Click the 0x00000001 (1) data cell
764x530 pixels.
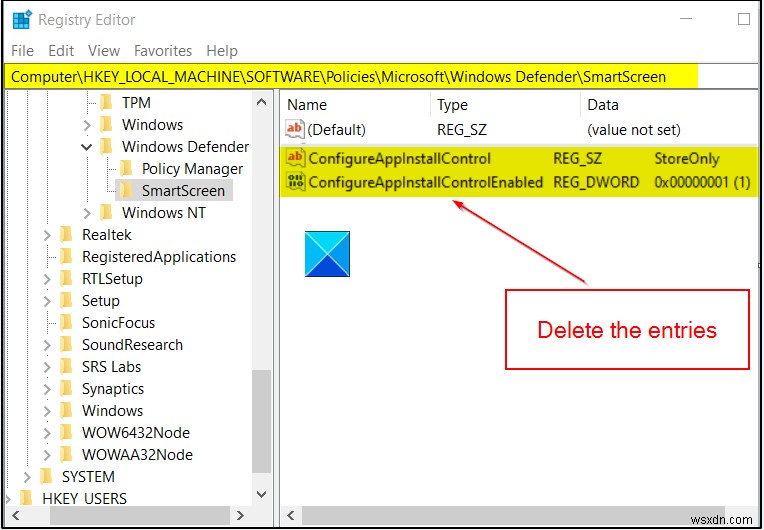pyautogui.click(x=702, y=182)
